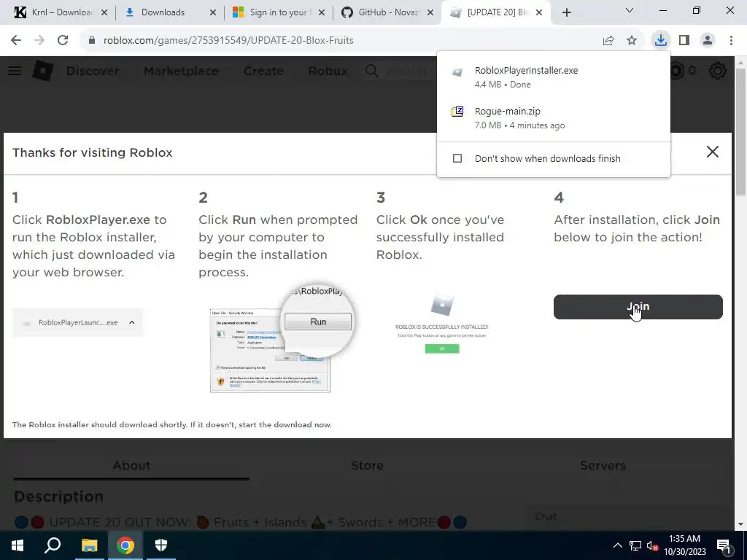Open Windows Security shield on taskbar

(161, 545)
